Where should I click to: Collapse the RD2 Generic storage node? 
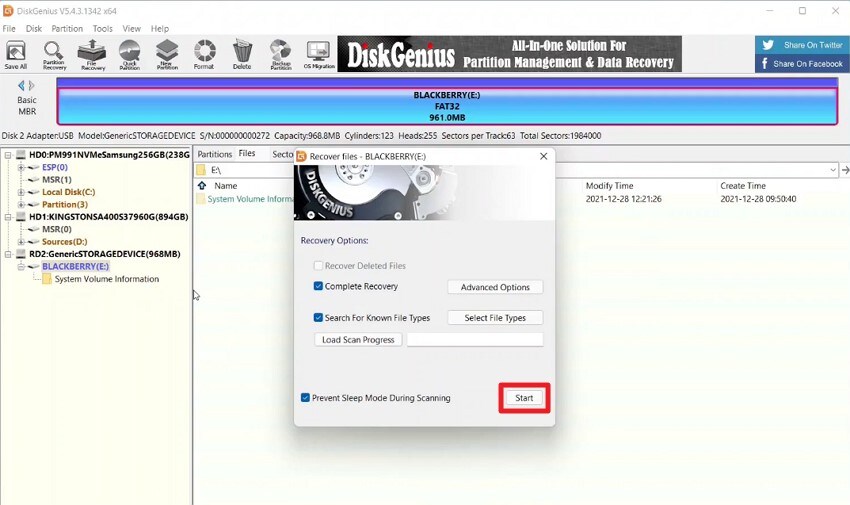tap(8, 254)
